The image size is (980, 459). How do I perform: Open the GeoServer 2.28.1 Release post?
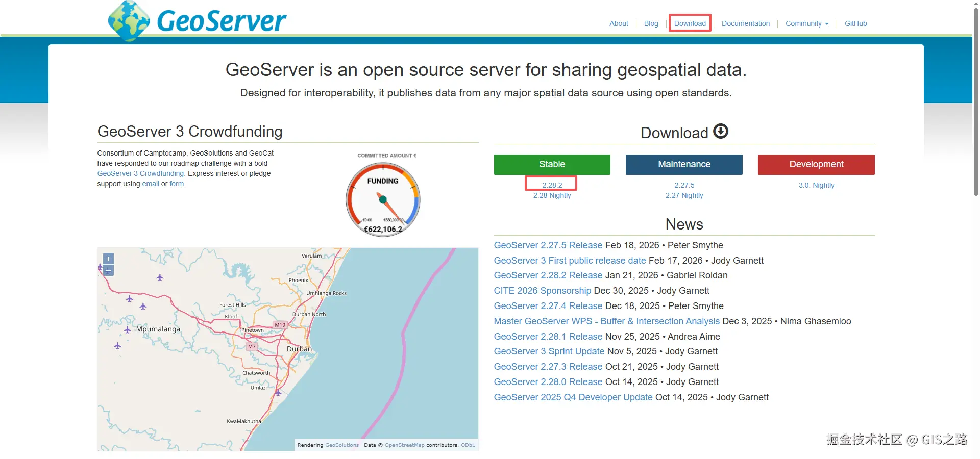(548, 337)
